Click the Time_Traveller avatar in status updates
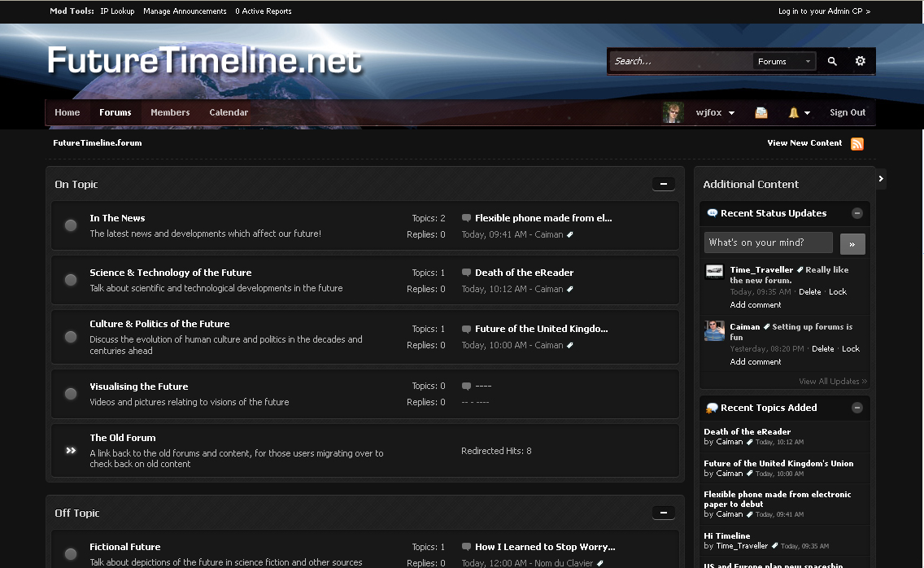Image resolution: width=924 pixels, height=568 pixels. (714, 271)
